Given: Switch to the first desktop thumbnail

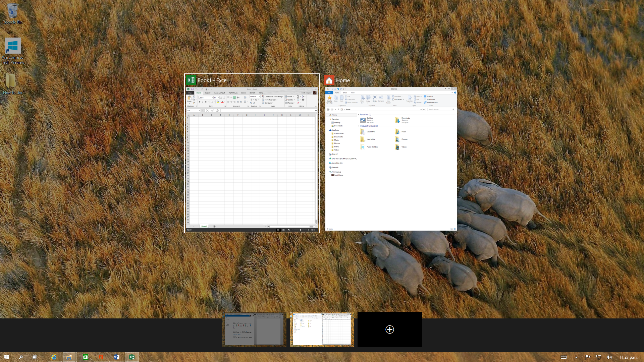Looking at the screenshot, I should 254,329.
